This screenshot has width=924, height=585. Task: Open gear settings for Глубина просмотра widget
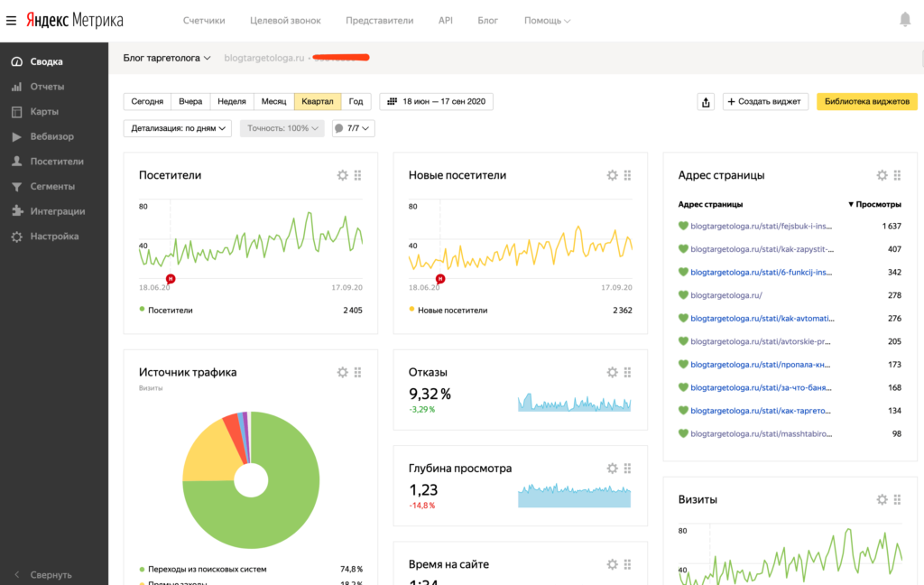pyautogui.click(x=612, y=469)
